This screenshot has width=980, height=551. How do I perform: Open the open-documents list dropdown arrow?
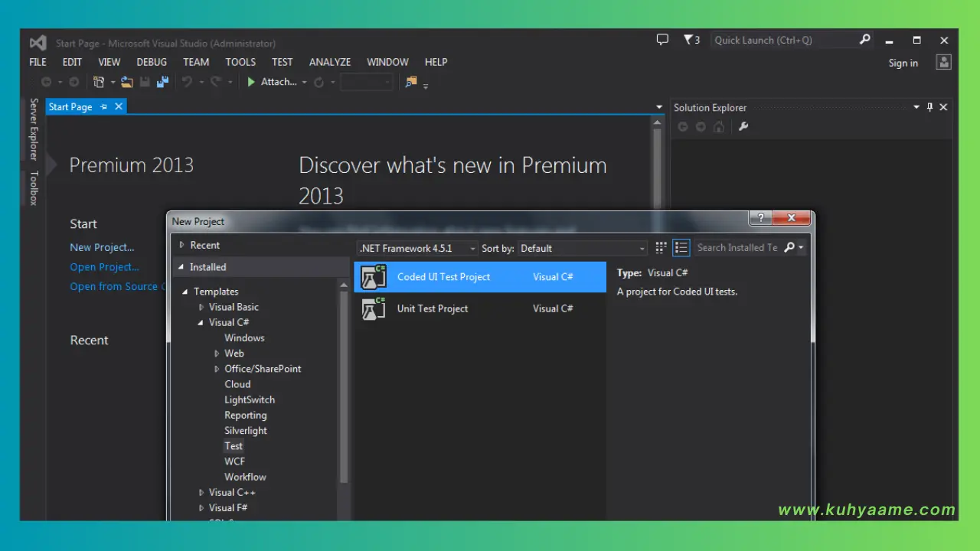[659, 107]
